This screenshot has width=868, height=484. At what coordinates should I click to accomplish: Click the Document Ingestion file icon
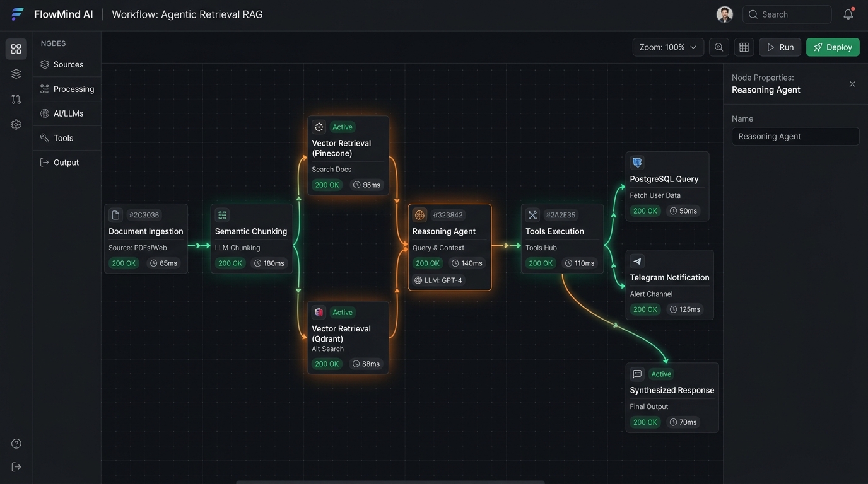(115, 215)
